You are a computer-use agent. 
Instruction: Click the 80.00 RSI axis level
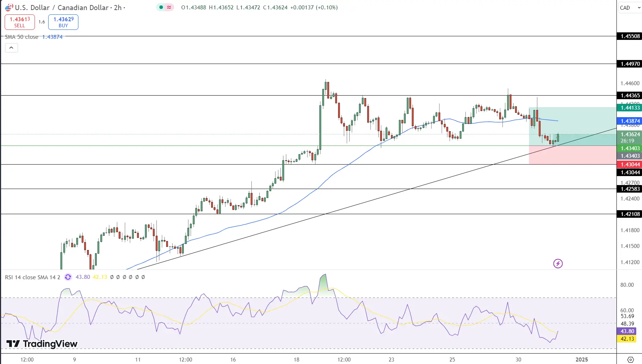point(627,285)
